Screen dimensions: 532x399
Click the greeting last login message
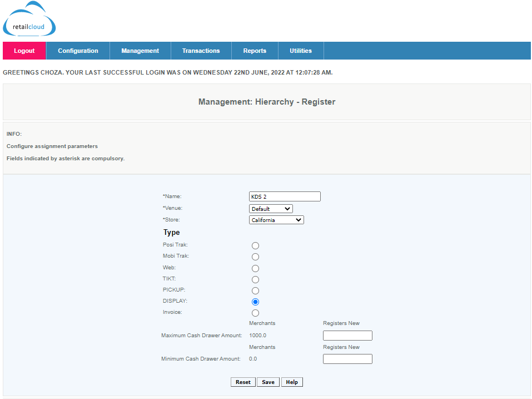click(x=168, y=73)
